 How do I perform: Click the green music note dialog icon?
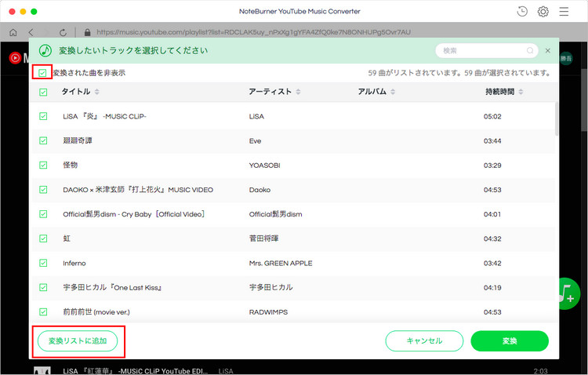45,50
